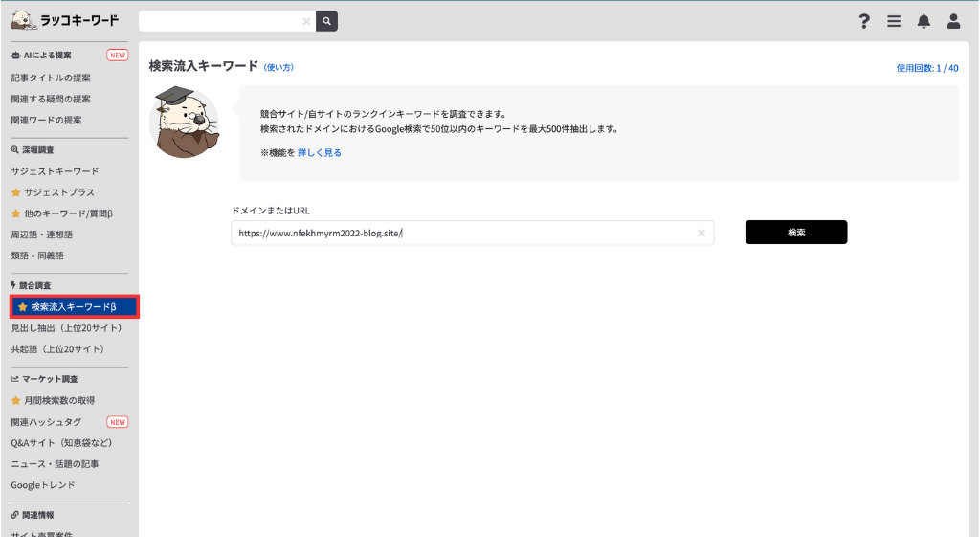Select サジェストプラス in sidebar
The image size is (980, 537).
coord(59,192)
